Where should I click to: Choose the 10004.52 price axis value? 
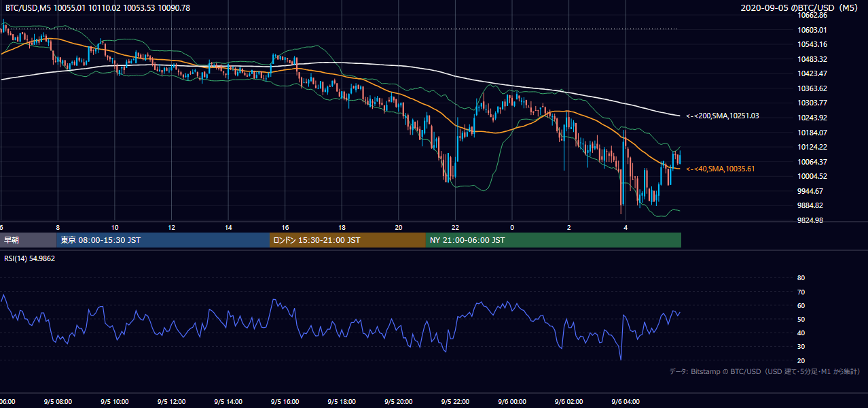tap(813, 176)
